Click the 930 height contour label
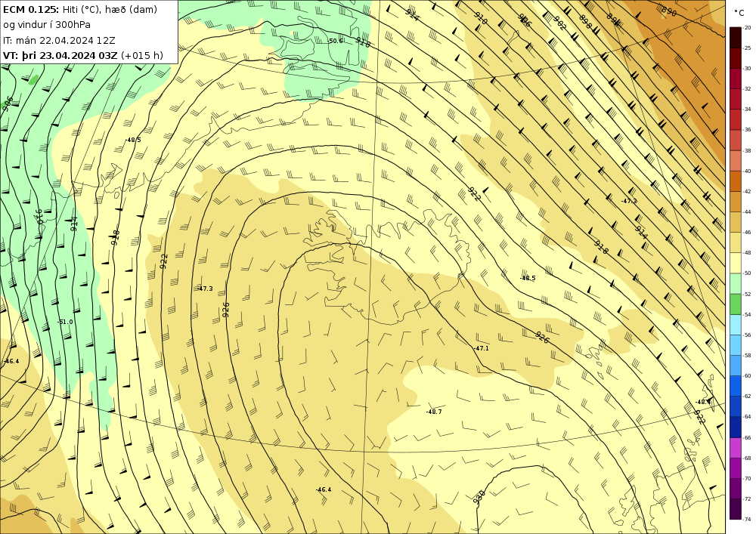This screenshot has height=534, width=756. point(479,498)
